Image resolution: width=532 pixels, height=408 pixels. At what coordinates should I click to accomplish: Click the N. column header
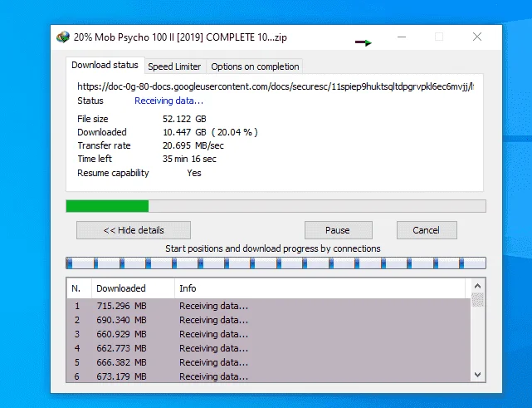(79, 288)
